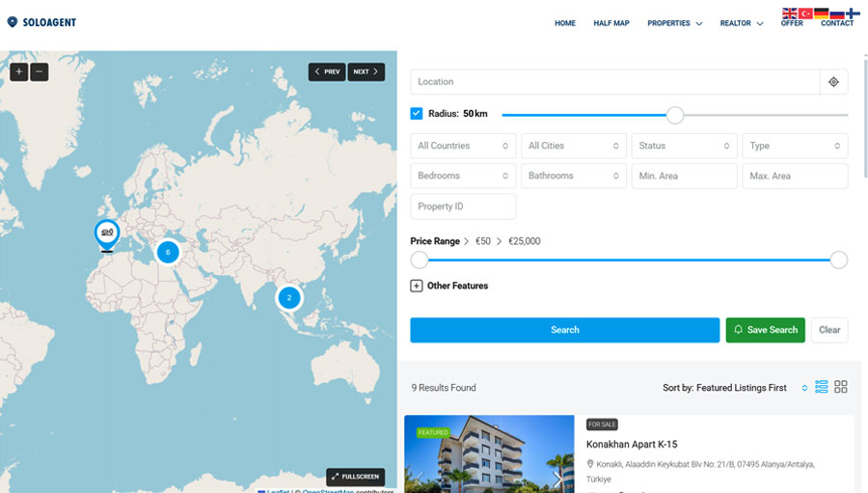Open the Bedrooms dropdown
The height and width of the screenshot is (493, 868).
click(x=463, y=176)
